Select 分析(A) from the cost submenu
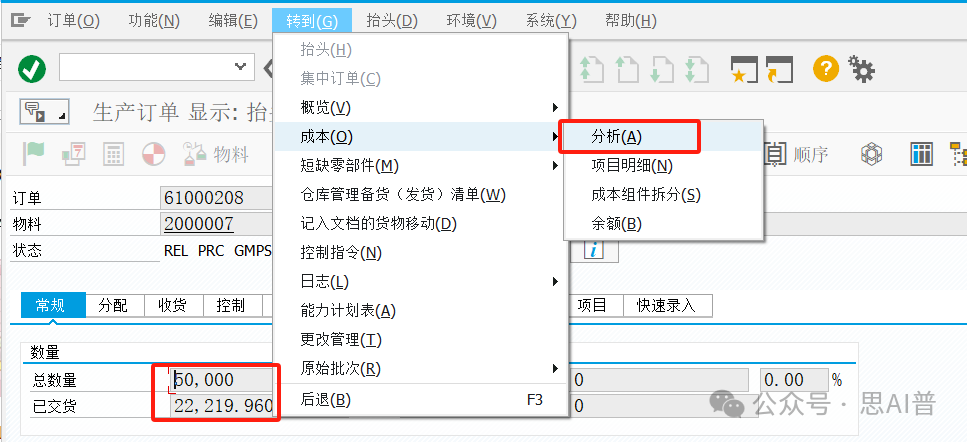The image size is (967, 442). 616,137
